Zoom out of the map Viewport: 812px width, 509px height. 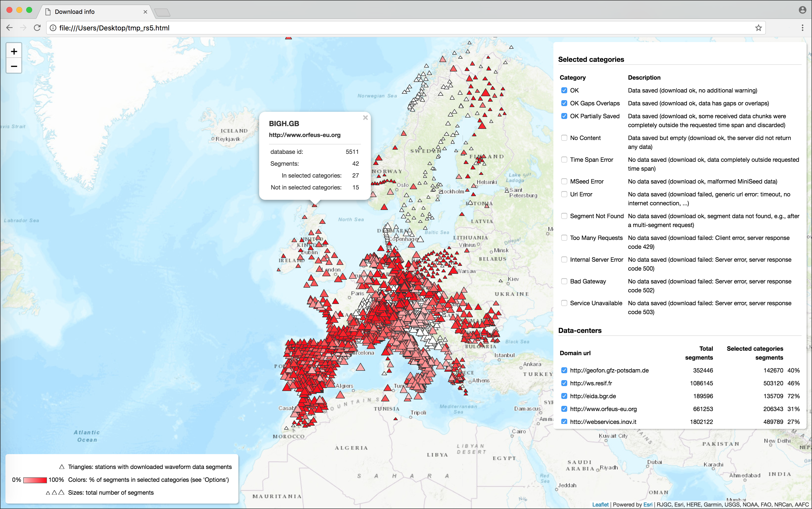pyautogui.click(x=14, y=66)
